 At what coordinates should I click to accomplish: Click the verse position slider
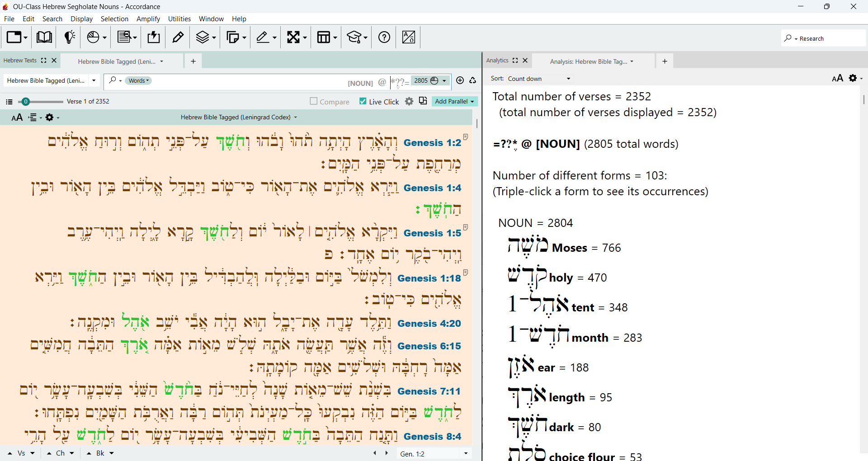40,102
